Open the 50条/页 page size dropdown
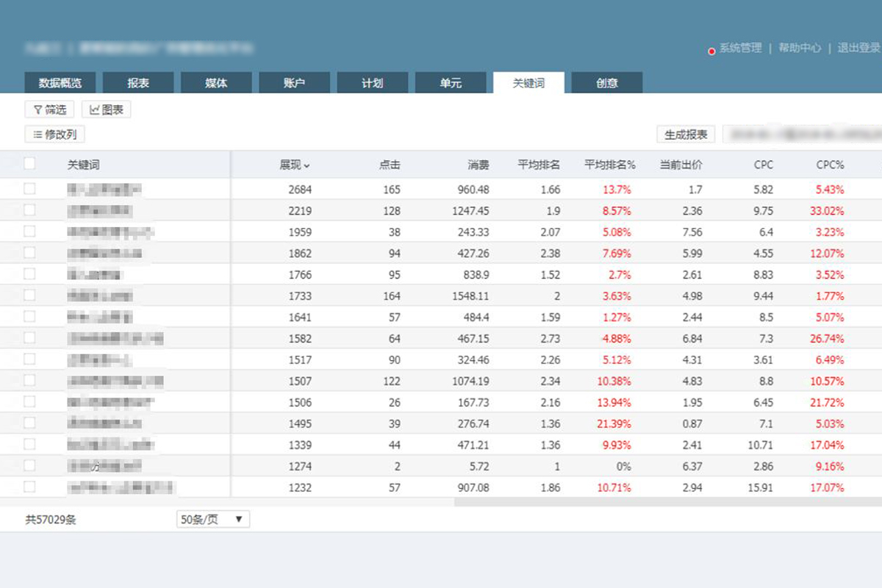The height and width of the screenshot is (588, 882). pyautogui.click(x=213, y=520)
